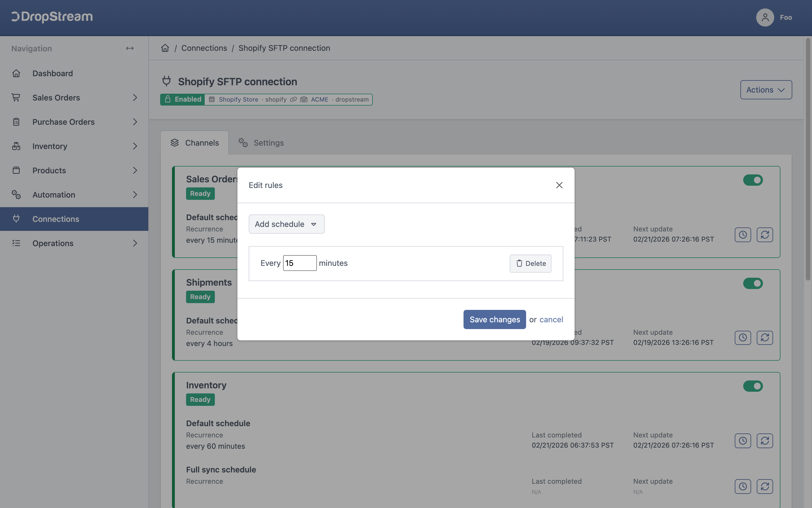Refresh Inventory default schedule sync icon
Viewport: 812px width, 508px height.
765,441
